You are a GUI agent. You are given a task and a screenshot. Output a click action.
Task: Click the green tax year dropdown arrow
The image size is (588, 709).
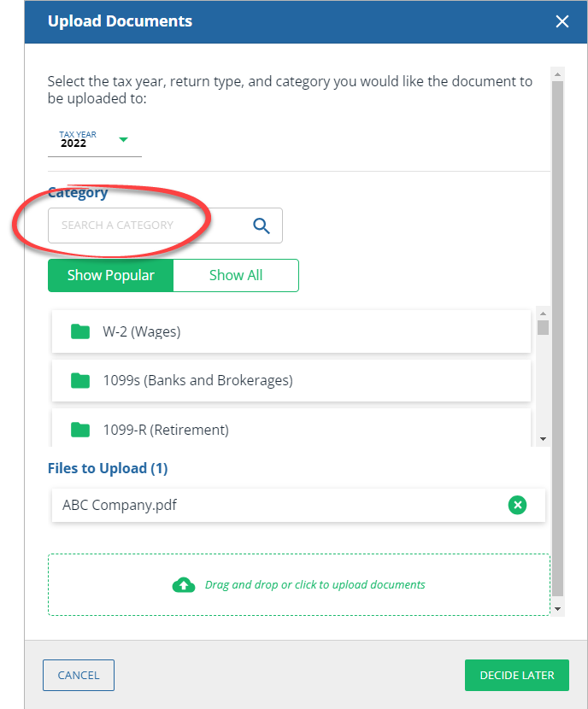123,139
